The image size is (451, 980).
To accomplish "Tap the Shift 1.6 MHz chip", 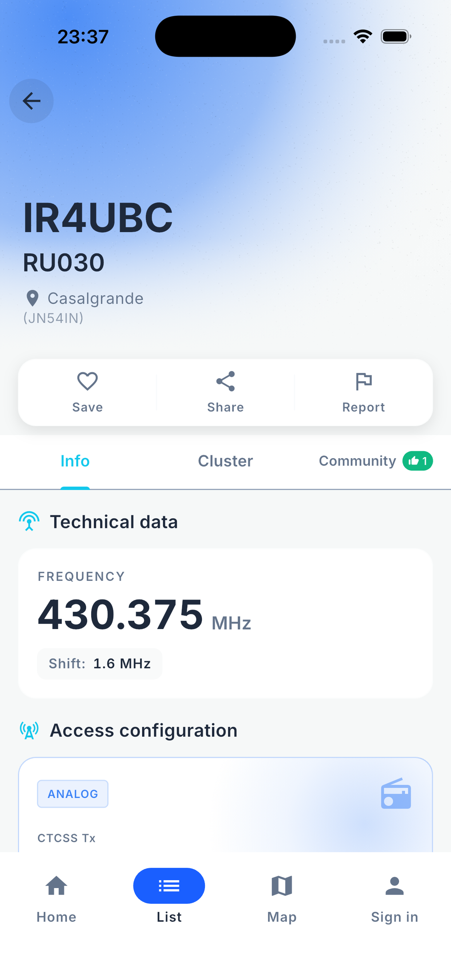I will [100, 664].
